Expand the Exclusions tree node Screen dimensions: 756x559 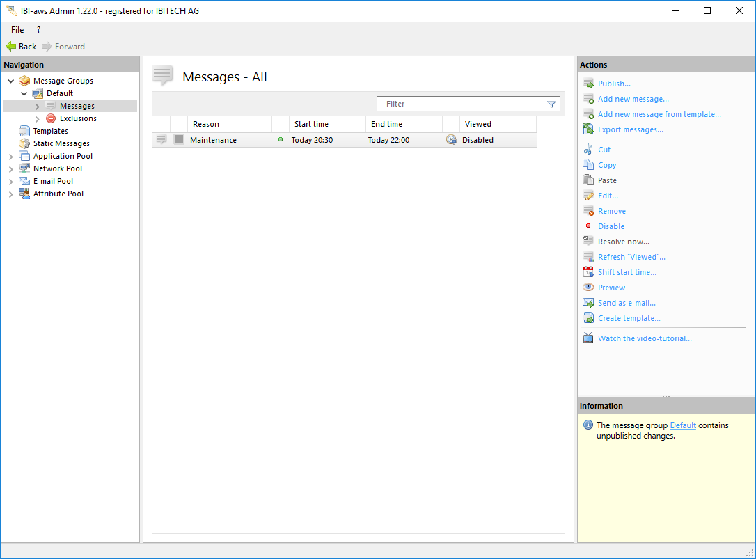(38, 119)
